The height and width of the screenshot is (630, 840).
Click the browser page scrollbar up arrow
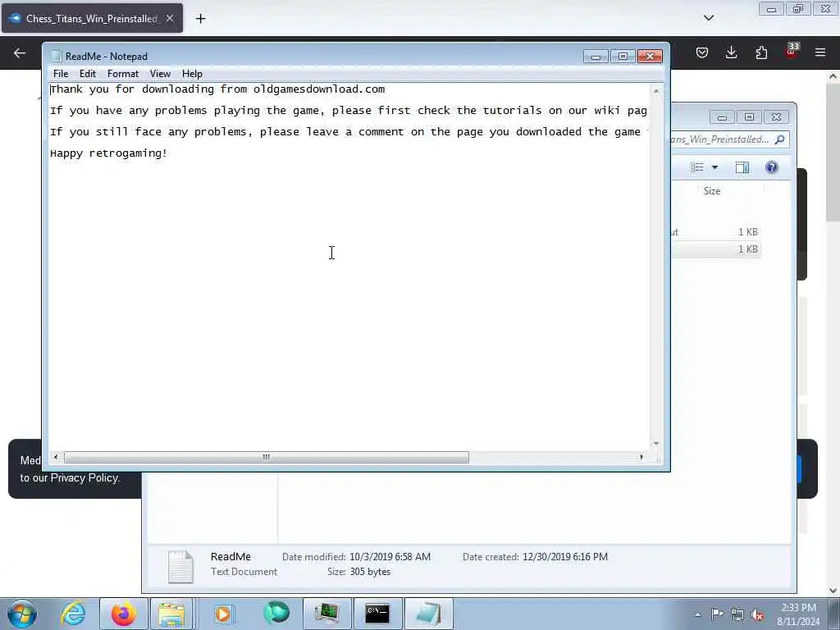coord(833,76)
